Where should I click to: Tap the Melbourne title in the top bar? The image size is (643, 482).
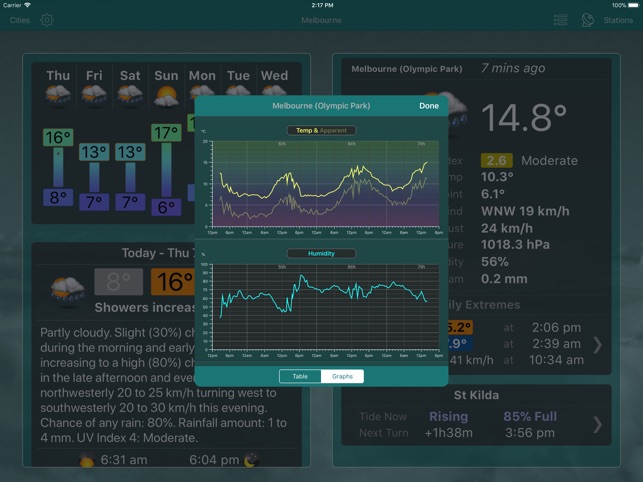[x=321, y=20]
